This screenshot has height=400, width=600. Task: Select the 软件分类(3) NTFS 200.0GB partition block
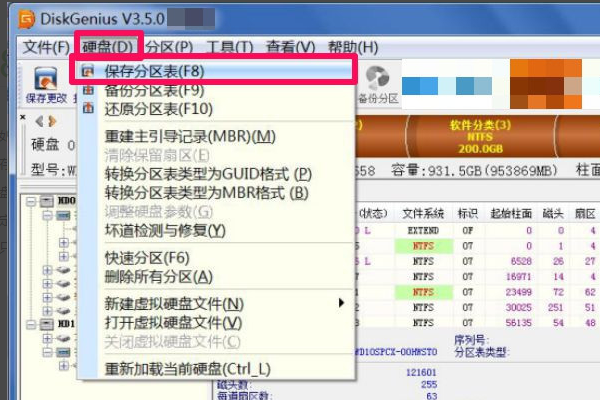480,137
